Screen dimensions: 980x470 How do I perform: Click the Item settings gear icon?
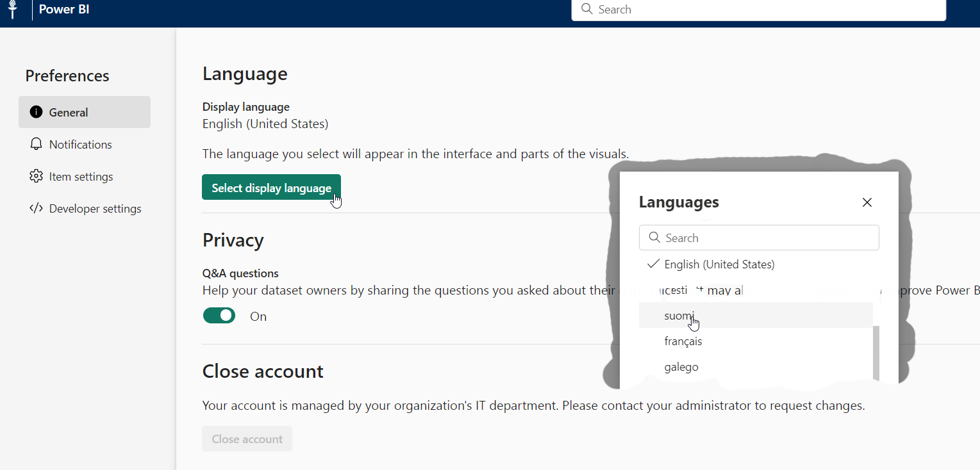click(x=36, y=176)
